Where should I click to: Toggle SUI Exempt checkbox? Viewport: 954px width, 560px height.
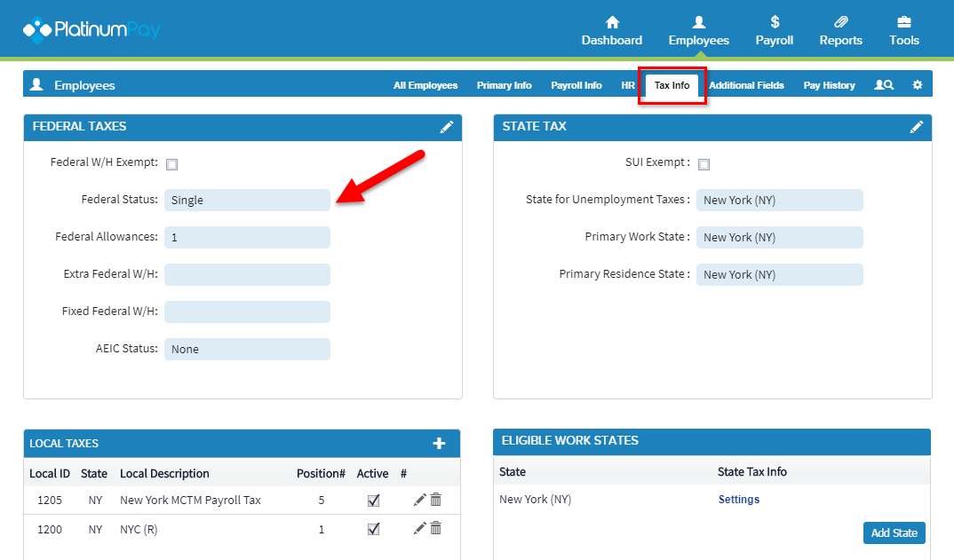tap(704, 165)
